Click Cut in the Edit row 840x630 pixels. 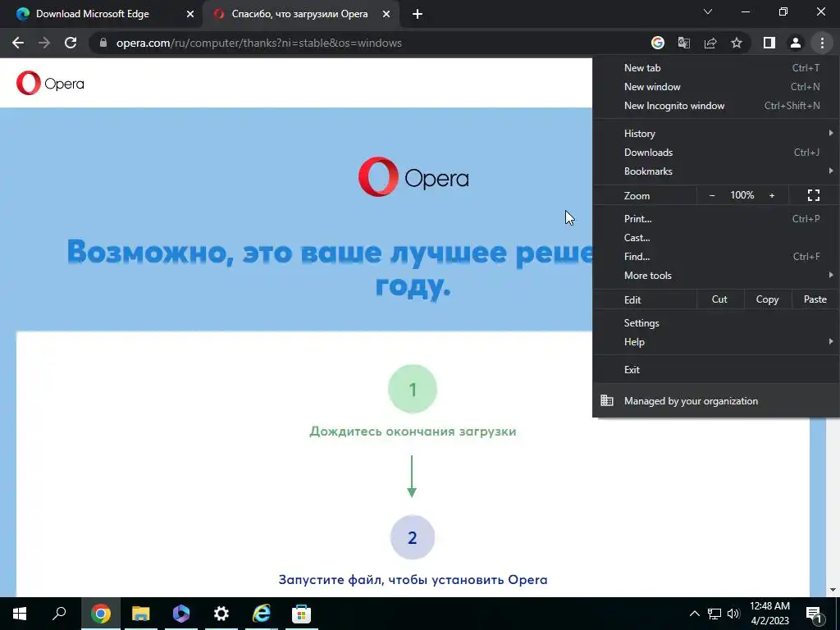click(x=719, y=299)
